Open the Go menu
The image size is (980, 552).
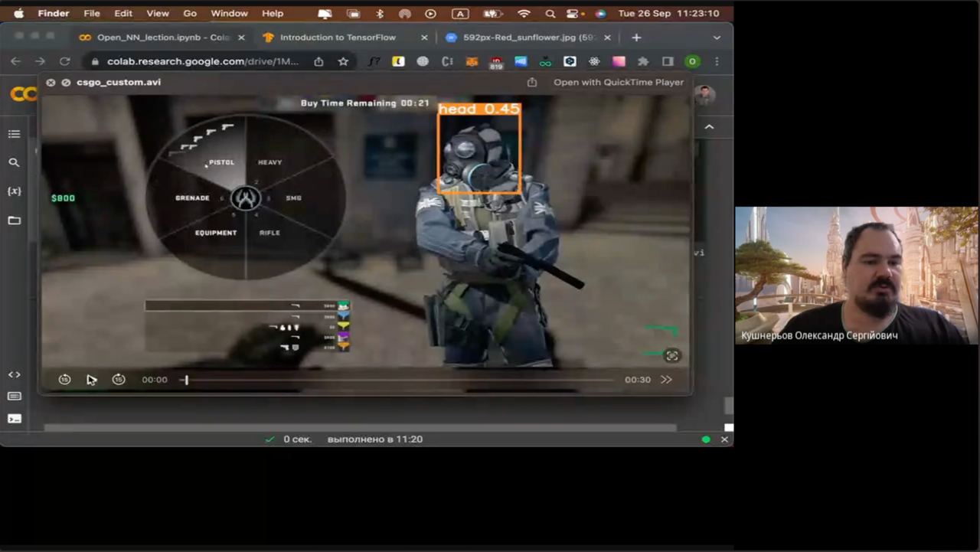190,13
